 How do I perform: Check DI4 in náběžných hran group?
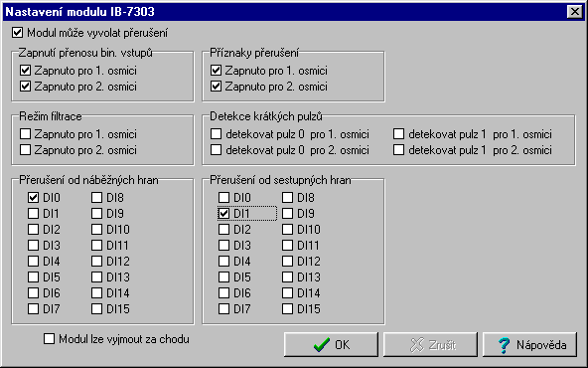pyautogui.click(x=34, y=261)
